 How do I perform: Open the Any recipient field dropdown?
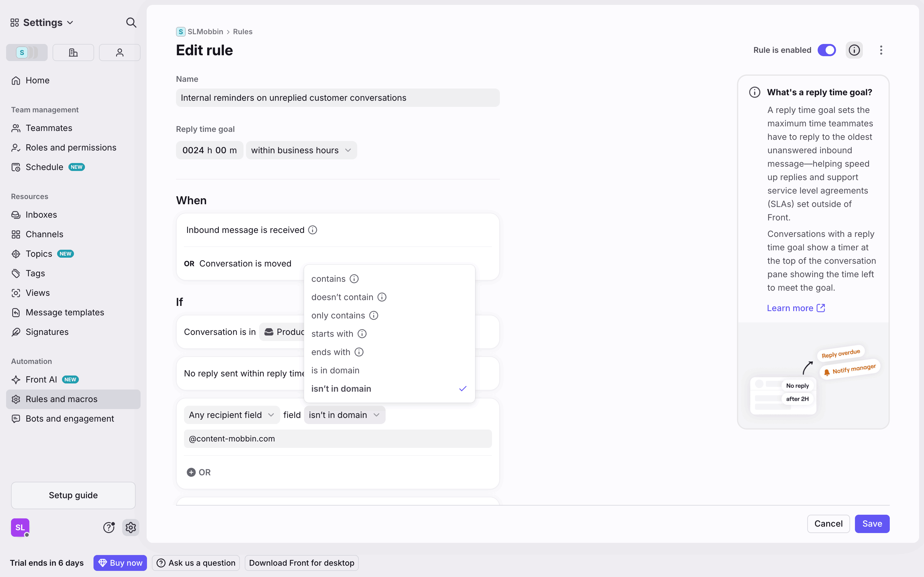pyautogui.click(x=231, y=415)
